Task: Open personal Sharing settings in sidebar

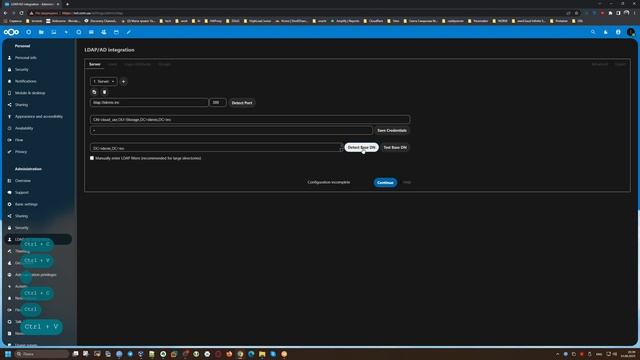Action: click(21, 105)
